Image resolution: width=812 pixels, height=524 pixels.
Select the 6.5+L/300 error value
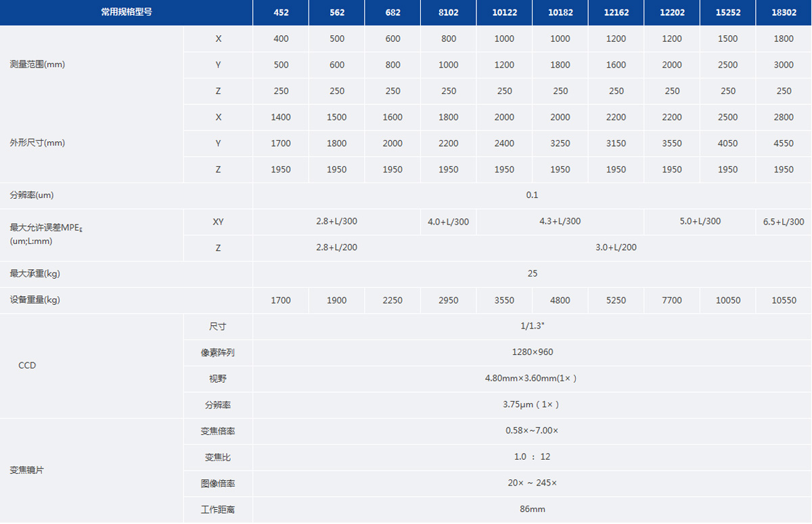click(784, 222)
